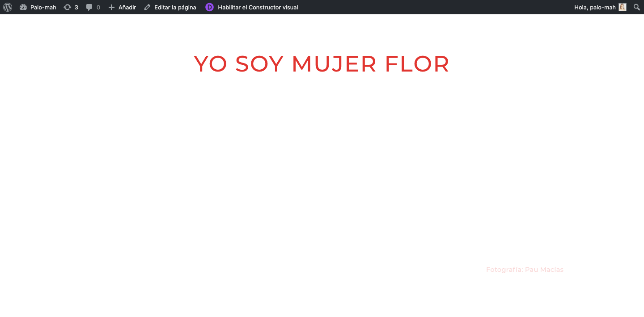Open the WordPress logo menu
The image size is (644, 317).
8,7
